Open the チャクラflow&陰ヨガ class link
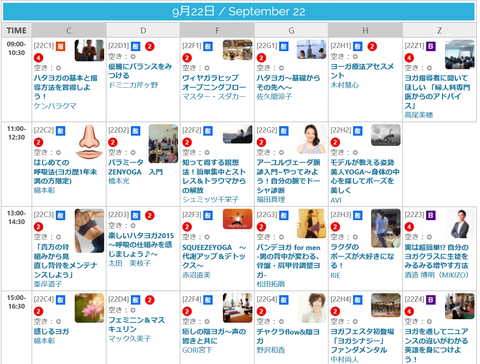Image resolution: width=480 pixels, height=364 pixels. 288,336
